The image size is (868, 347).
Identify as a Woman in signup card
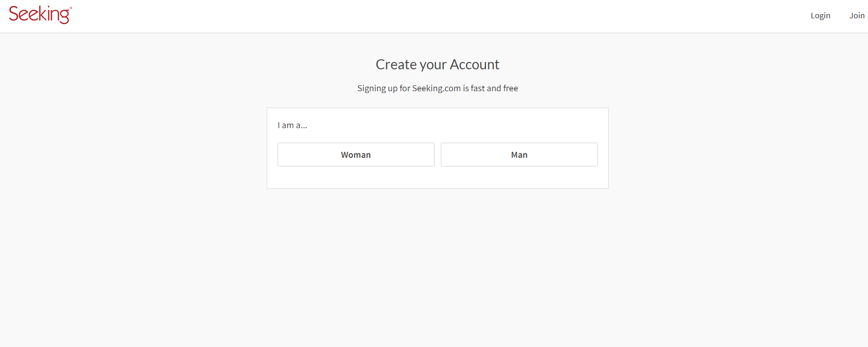tap(356, 155)
